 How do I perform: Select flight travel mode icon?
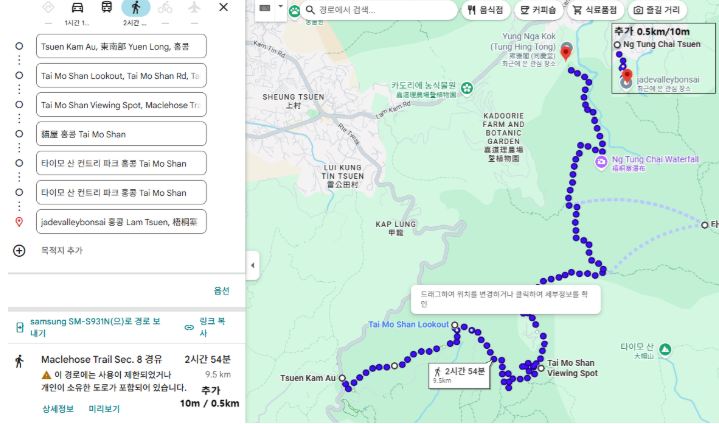pyautogui.click(x=194, y=7)
